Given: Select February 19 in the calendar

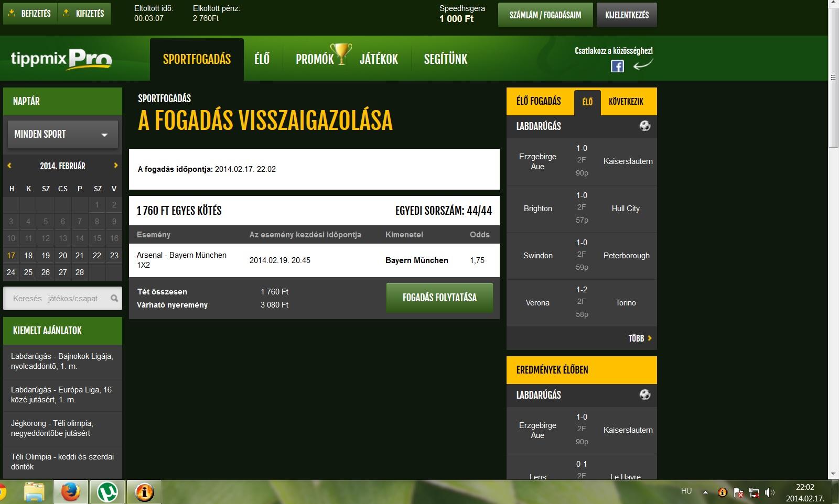Looking at the screenshot, I should pos(46,256).
